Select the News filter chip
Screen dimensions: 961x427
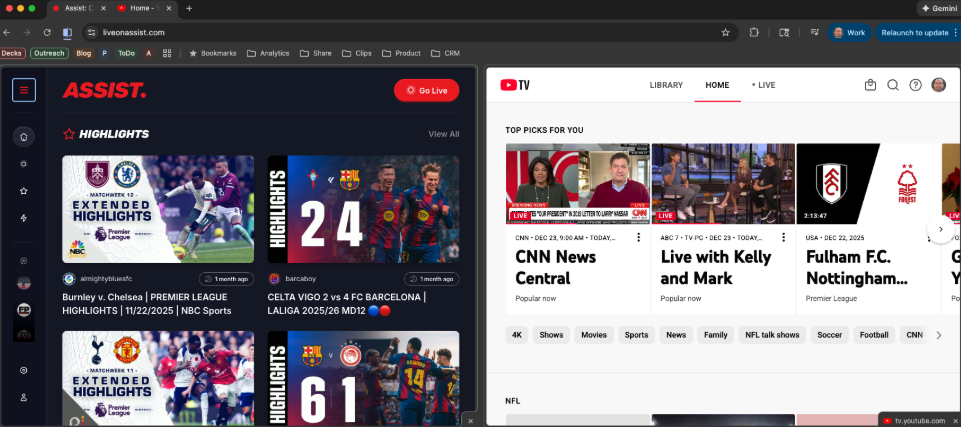676,335
